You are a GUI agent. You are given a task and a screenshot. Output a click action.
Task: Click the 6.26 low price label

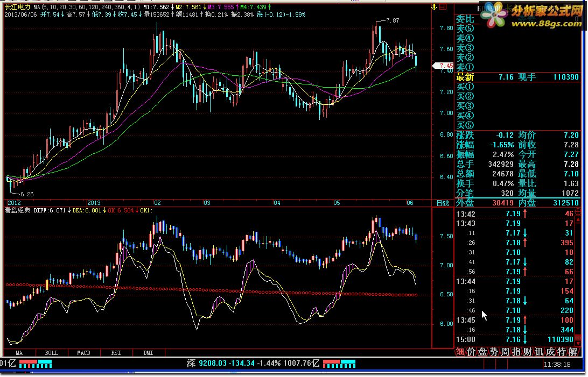(26, 194)
